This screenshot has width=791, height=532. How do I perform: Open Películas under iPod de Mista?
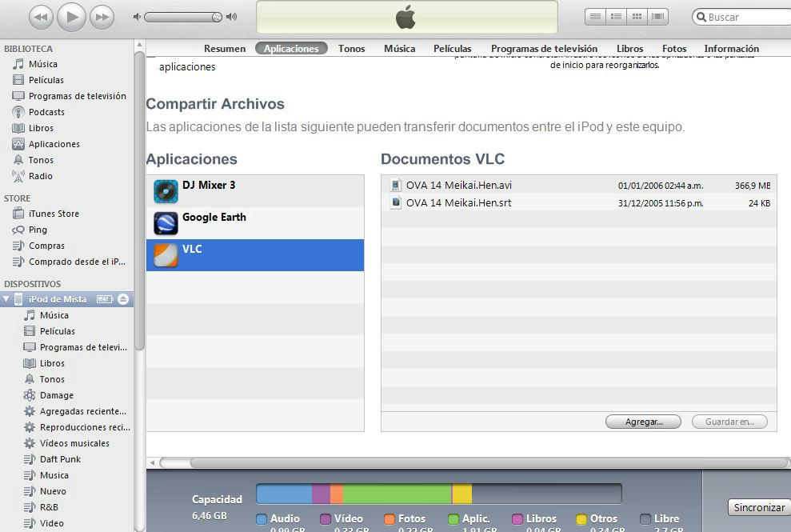(58, 331)
